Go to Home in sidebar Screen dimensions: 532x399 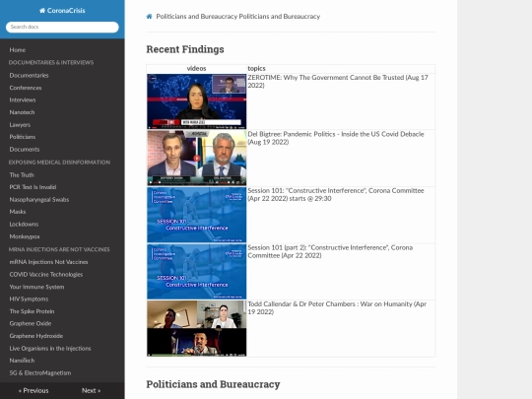click(18, 50)
